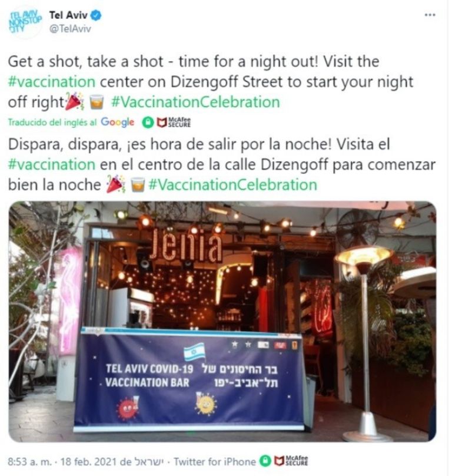Click the green circle icon in the footer
This screenshot has height=476, width=452.
click(x=265, y=461)
